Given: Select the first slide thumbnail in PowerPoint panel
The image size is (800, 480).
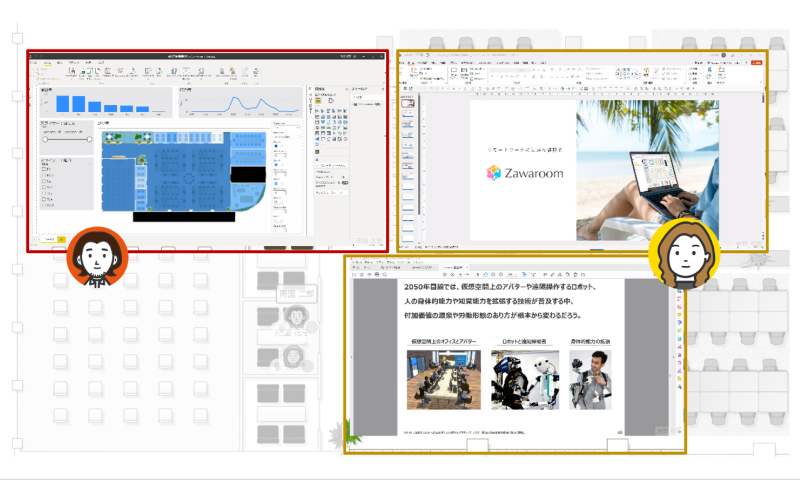Looking at the screenshot, I should (409, 103).
